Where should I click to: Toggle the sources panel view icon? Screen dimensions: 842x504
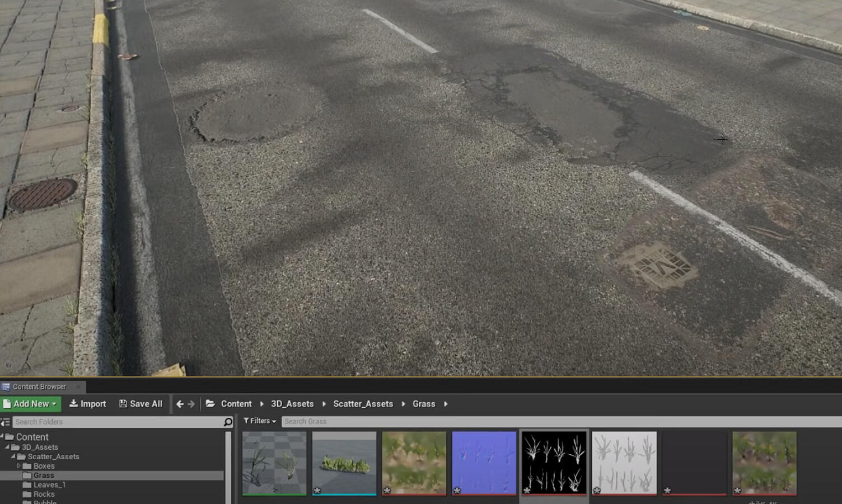coord(6,422)
